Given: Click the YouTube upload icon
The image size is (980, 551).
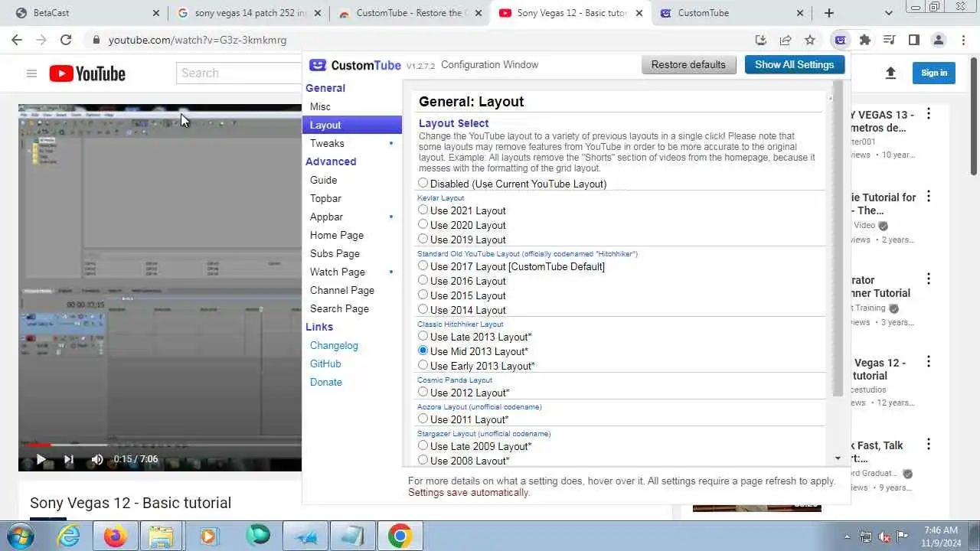Looking at the screenshot, I should click(890, 73).
